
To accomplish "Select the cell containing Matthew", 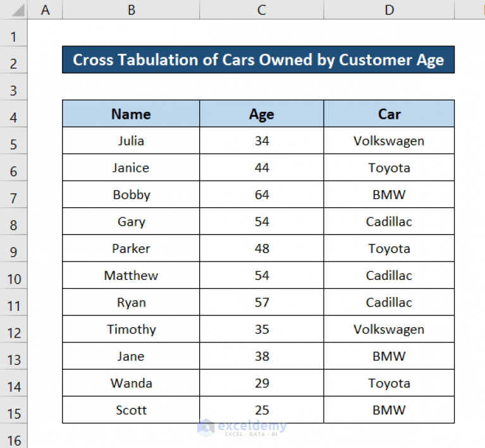I will [x=131, y=275].
